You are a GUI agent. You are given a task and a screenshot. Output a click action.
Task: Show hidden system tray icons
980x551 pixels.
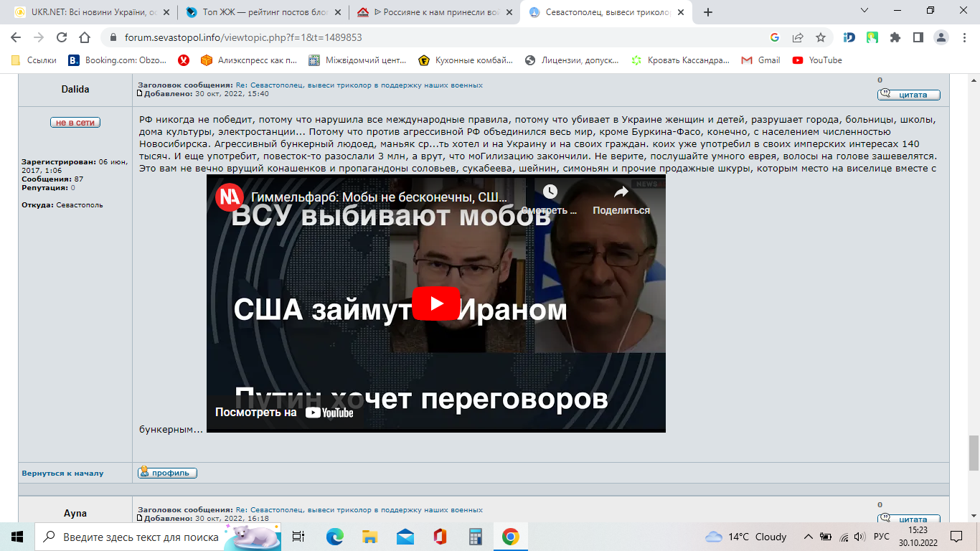809,537
